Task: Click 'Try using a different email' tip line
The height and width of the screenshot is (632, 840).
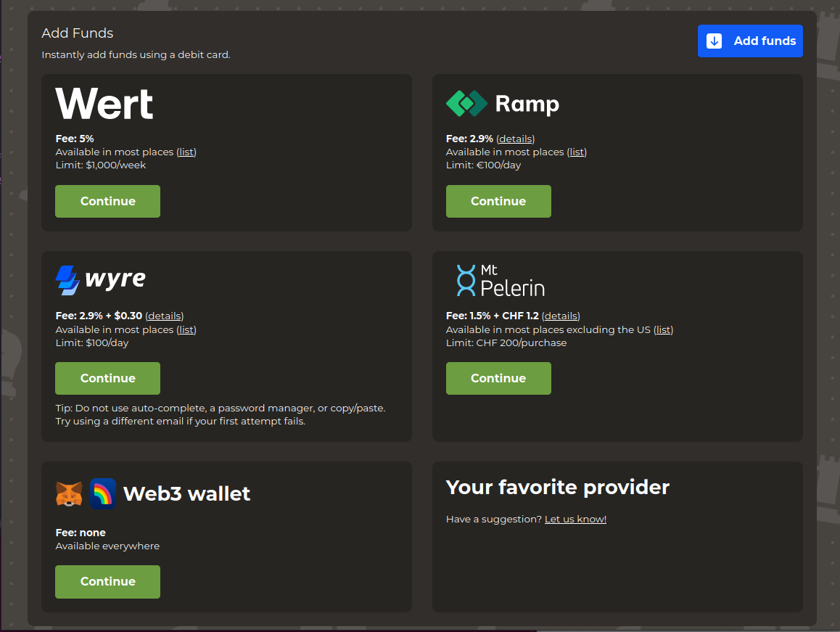Action: click(181, 422)
